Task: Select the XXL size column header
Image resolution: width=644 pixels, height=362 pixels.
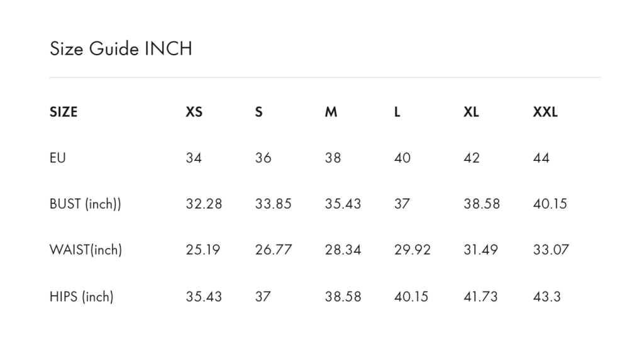Action: coord(545,112)
